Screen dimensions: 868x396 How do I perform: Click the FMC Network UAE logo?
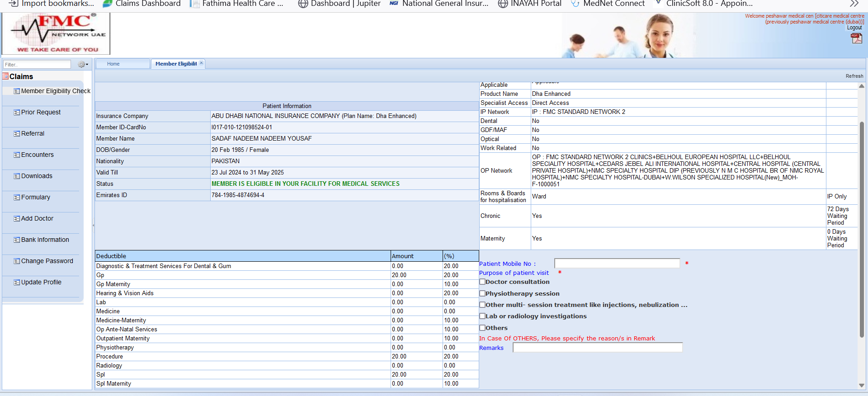pyautogui.click(x=57, y=34)
